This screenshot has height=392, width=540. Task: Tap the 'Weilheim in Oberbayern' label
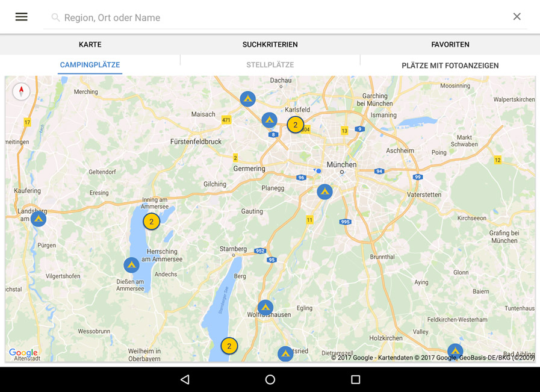click(144, 355)
